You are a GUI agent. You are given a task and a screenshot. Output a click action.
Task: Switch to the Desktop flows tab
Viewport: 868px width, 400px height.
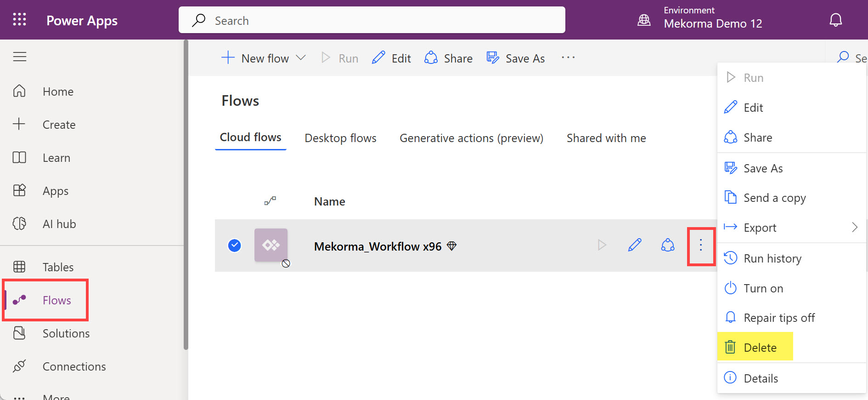click(x=340, y=138)
